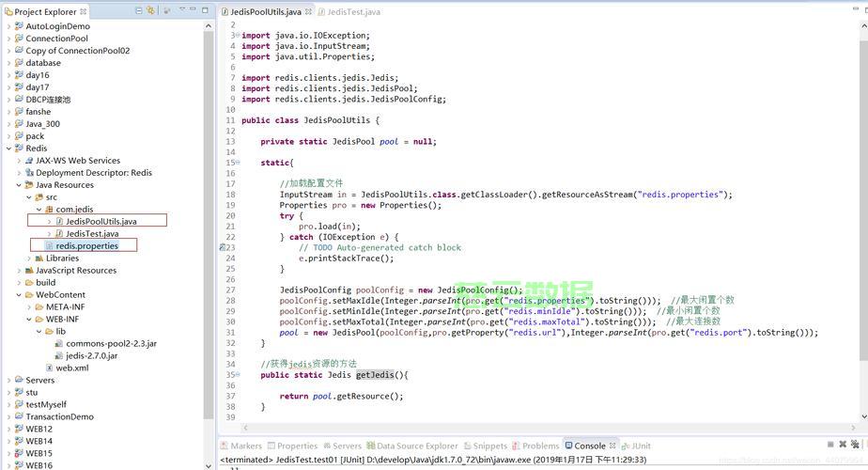This screenshot has height=470, width=868.
Task: Click the Deployment Descriptor: Redis icon
Action: (x=29, y=172)
